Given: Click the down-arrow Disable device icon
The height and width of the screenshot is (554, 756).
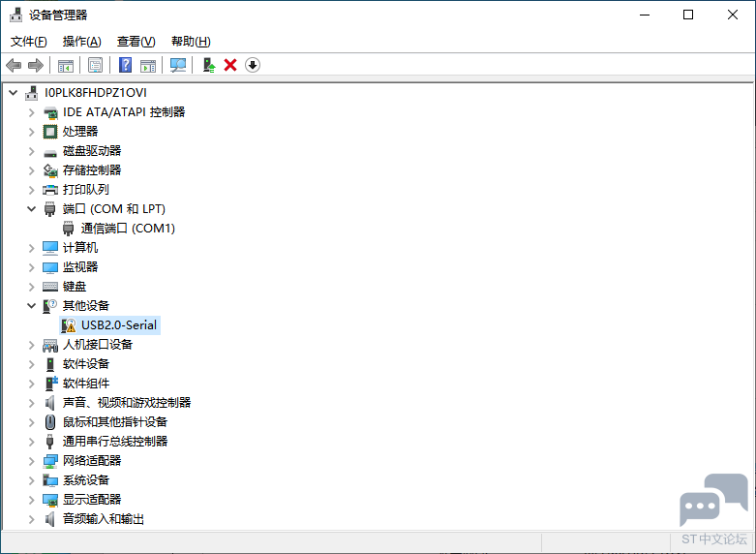Looking at the screenshot, I should [253, 65].
